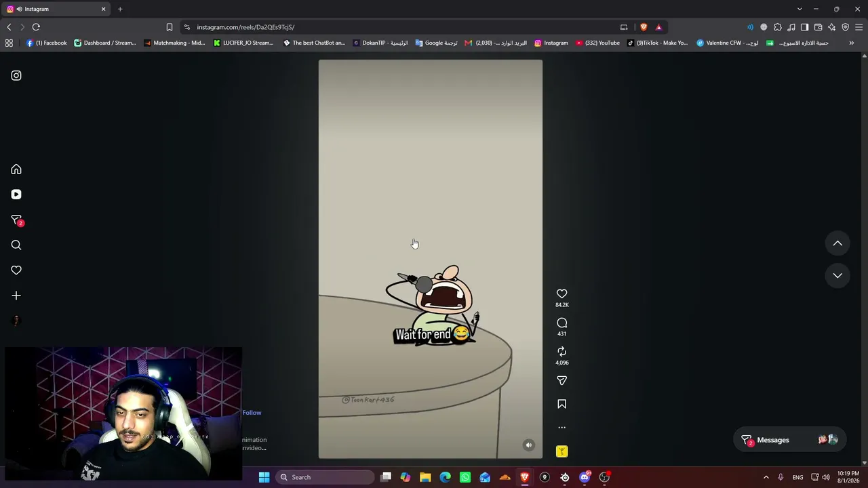Select the Instagram browser tab
Screen dimensions: 868x488
tap(56, 9)
